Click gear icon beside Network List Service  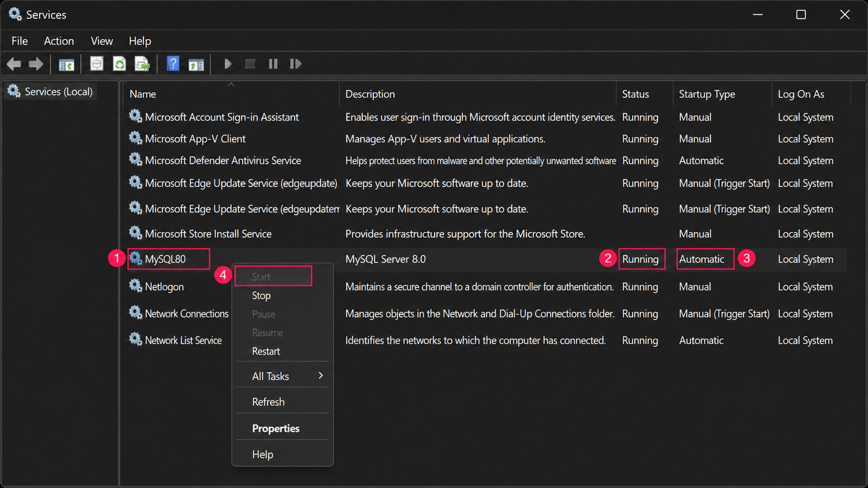(135, 339)
